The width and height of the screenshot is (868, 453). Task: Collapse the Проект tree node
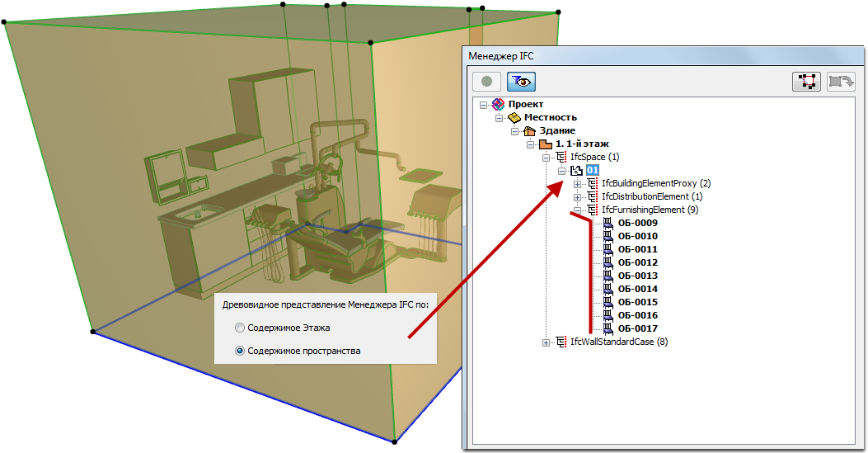483,105
